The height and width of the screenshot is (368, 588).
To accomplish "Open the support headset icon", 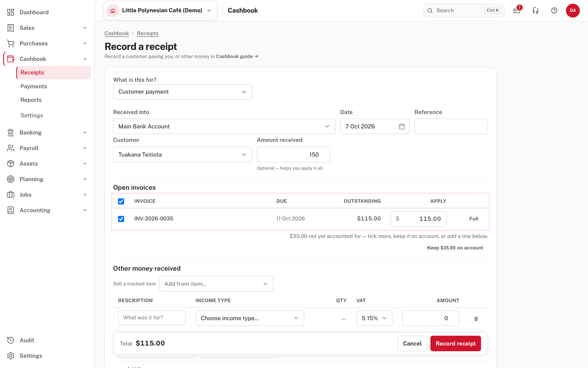I will [536, 10].
